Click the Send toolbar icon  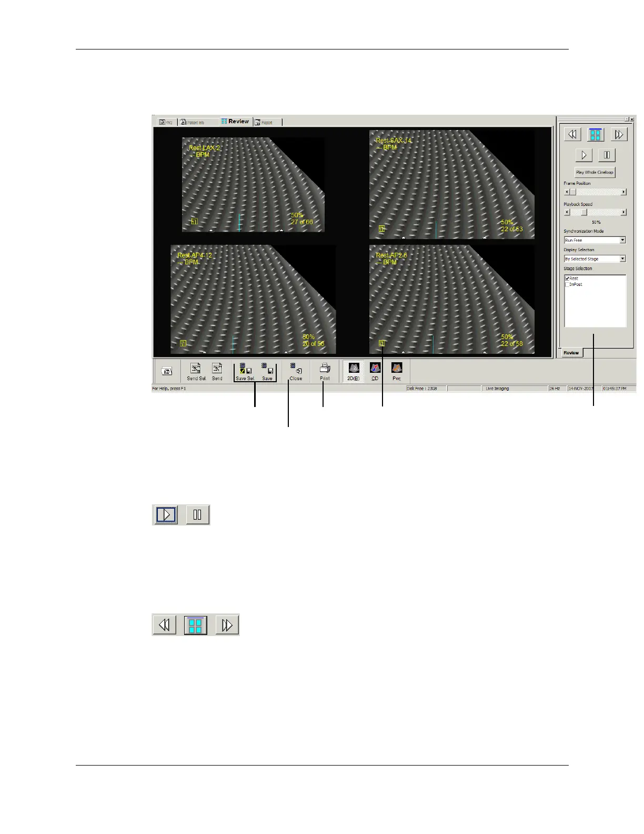point(217,371)
